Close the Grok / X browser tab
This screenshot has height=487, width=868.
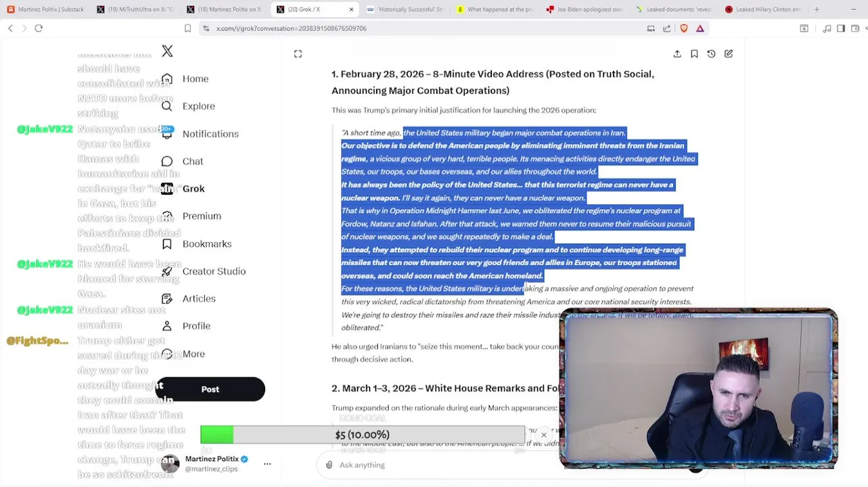pyautogui.click(x=351, y=9)
